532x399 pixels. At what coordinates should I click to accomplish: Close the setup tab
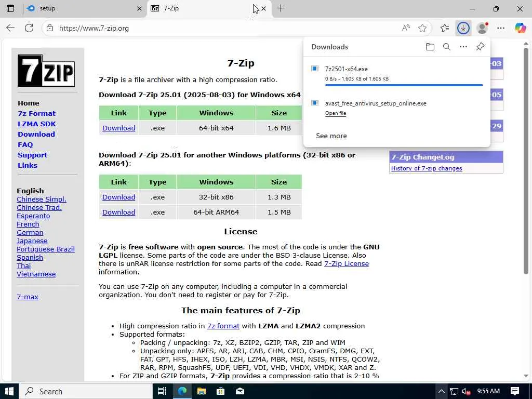pyautogui.click(x=139, y=8)
